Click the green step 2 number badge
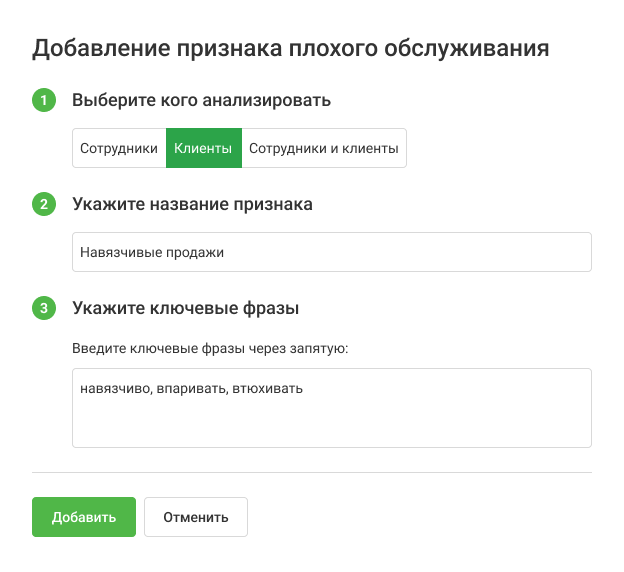Image resolution: width=624 pixels, height=572 pixels. pyautogui.click(x=44, y=204)
